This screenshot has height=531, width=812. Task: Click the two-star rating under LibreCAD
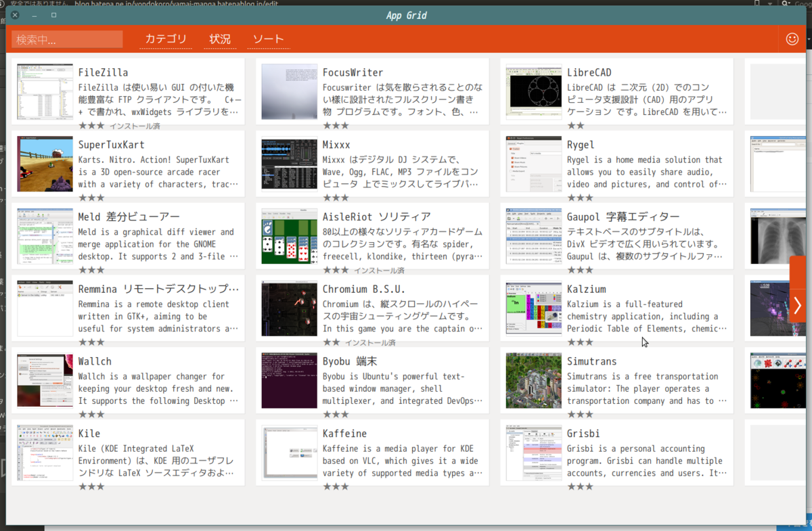[x=576, y=125]
